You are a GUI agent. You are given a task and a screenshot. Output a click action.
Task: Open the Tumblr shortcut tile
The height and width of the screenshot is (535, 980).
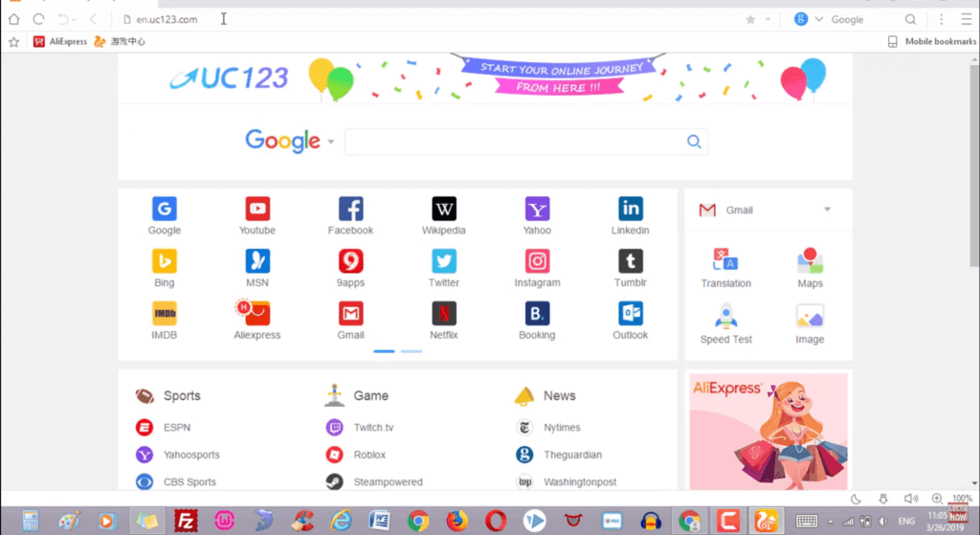point(630,268)
